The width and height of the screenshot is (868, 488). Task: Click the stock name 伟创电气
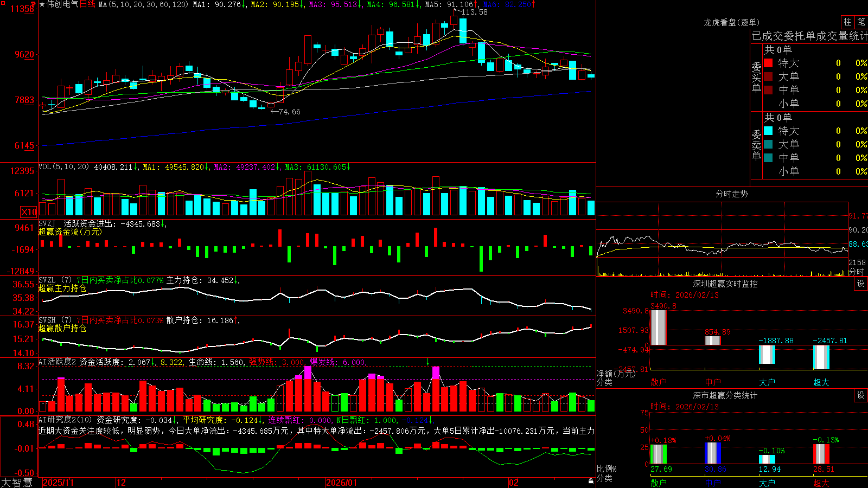tap(62, 4)
